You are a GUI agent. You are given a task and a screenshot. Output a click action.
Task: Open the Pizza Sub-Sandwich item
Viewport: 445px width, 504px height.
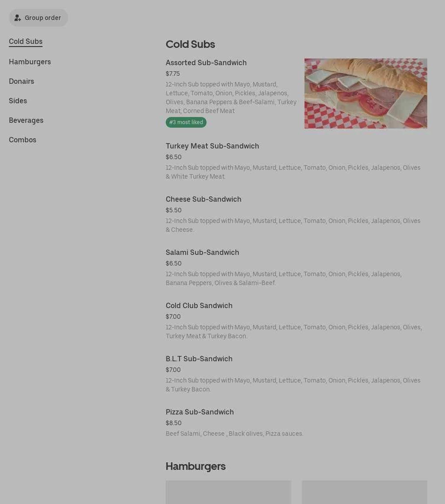click(199, 412)
